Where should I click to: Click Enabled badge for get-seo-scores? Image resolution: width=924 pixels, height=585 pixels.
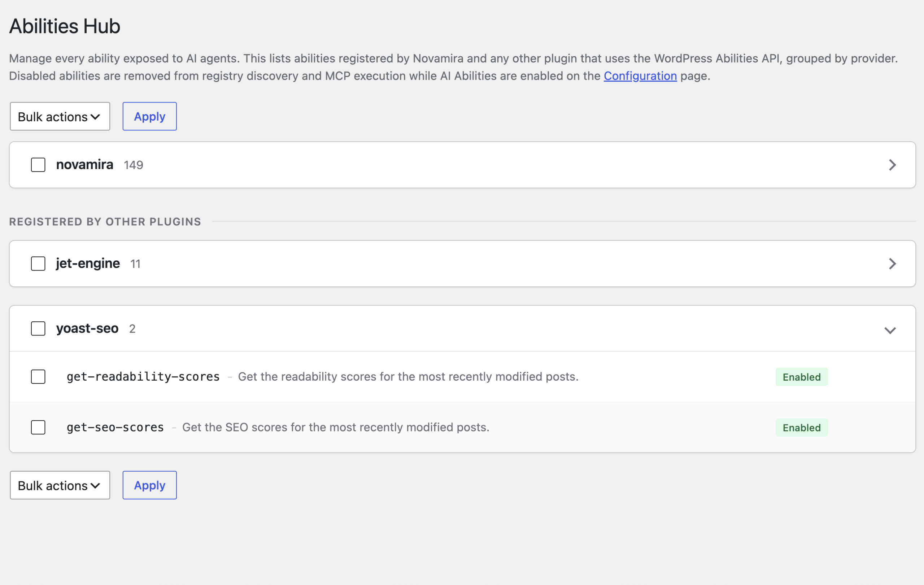coord(802,428)
